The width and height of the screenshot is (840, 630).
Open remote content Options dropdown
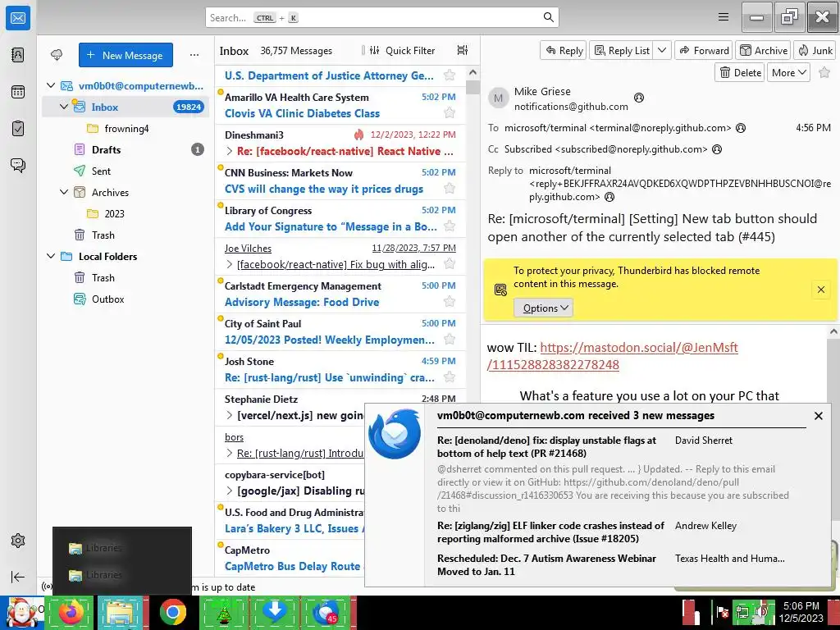tap(544, 308)
